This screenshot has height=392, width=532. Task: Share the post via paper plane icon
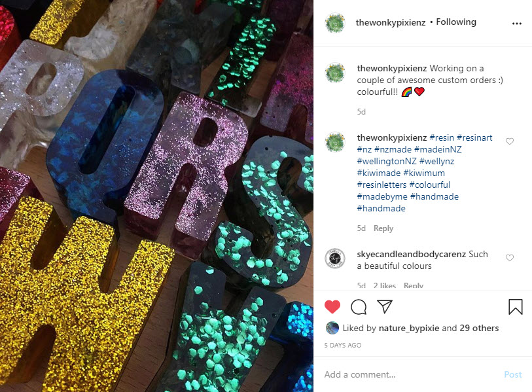(x=385, y=306)
